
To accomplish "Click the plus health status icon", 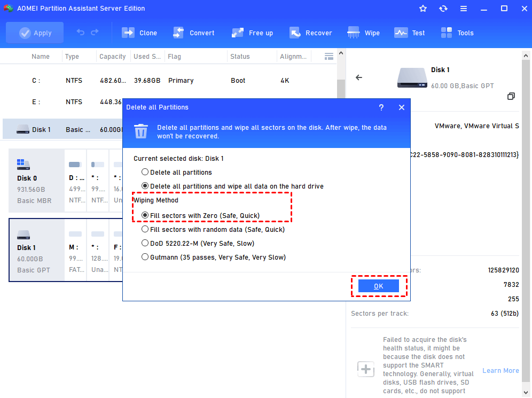I will point(366,370).
